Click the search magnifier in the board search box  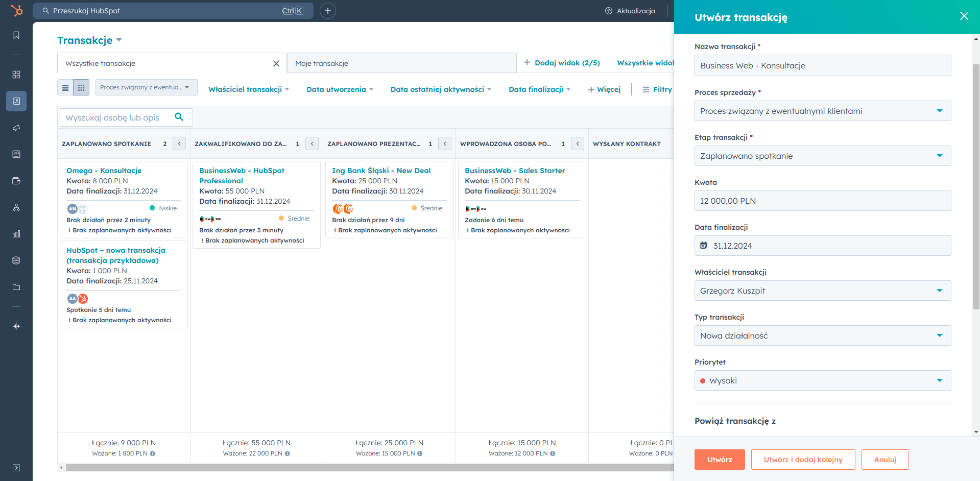pyautogui.click(x=179, y=117)
